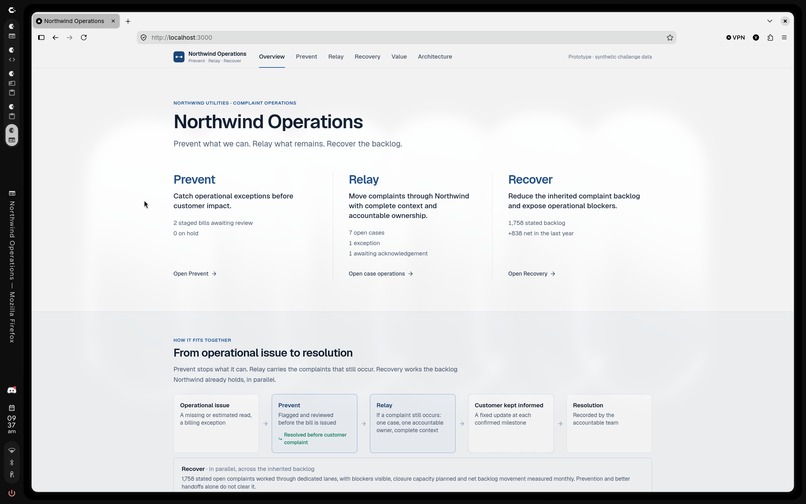
Task: Select the Operational issue flow card
Action: click(216, 423)
